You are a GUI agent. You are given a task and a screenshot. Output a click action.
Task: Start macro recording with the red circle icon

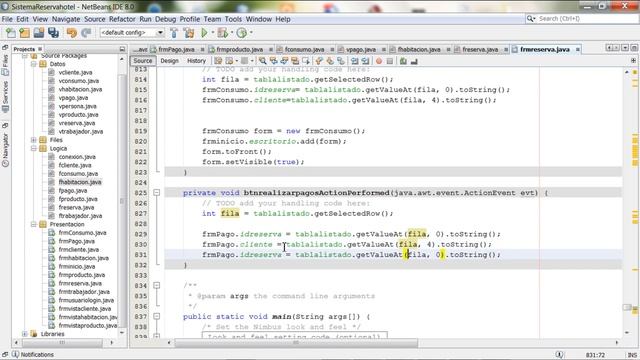coord(379,61)
